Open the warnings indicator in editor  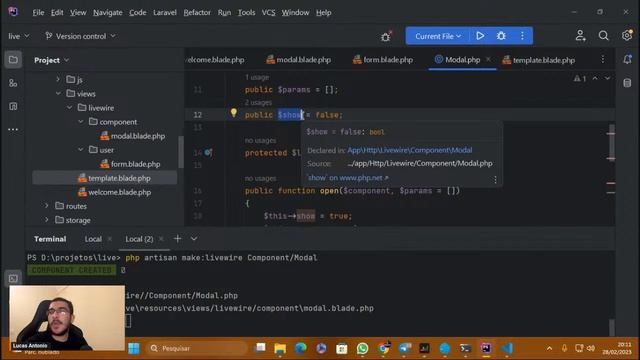click(580, 78)
